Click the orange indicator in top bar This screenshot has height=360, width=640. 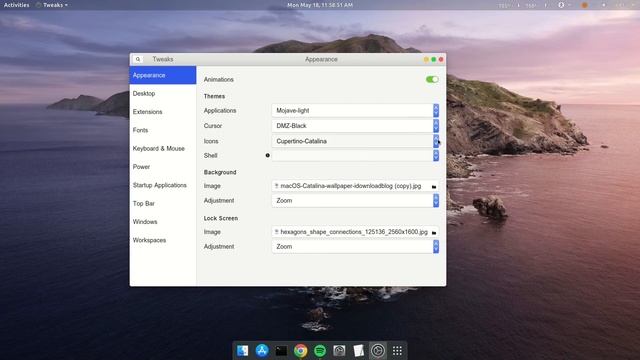coord(584,5)
